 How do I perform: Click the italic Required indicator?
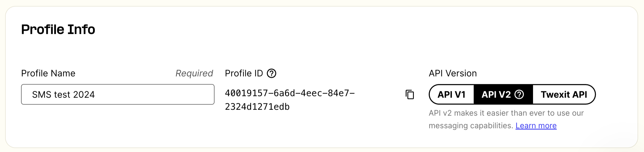point(194,73)
